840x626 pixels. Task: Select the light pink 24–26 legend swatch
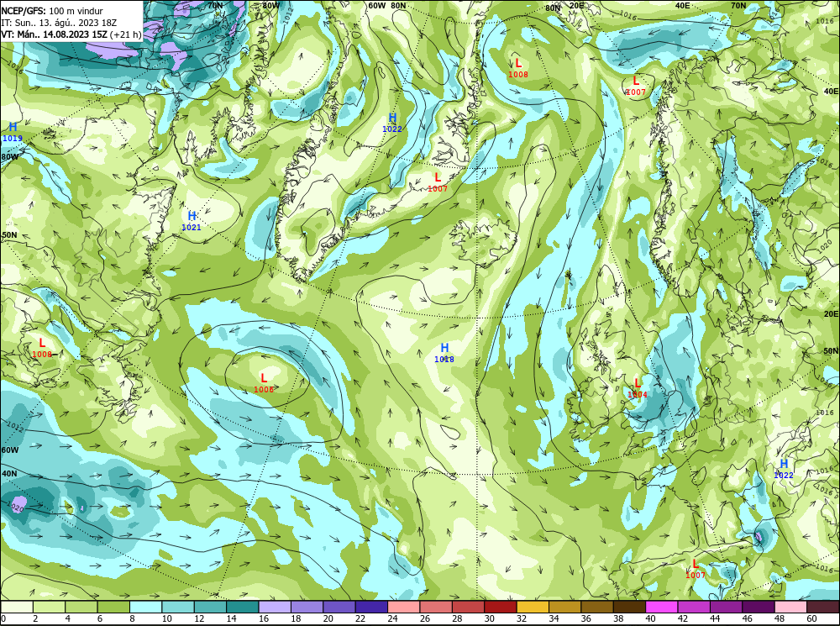coord(403,607)
